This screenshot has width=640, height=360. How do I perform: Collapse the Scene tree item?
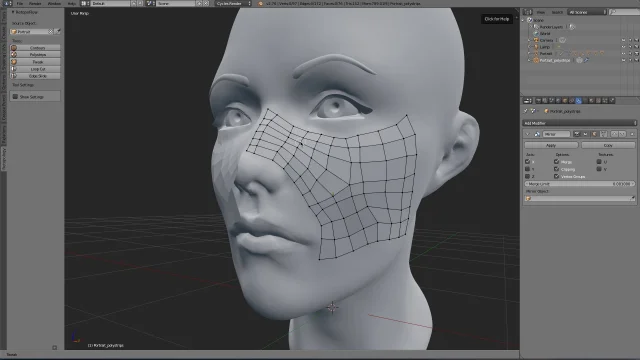[523, 20]
